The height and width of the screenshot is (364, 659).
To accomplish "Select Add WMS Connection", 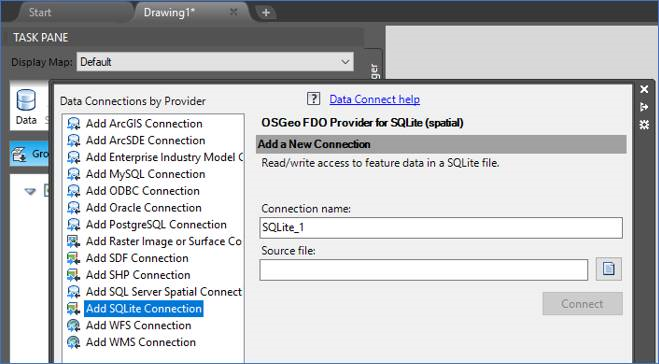I will pos(141,342).
